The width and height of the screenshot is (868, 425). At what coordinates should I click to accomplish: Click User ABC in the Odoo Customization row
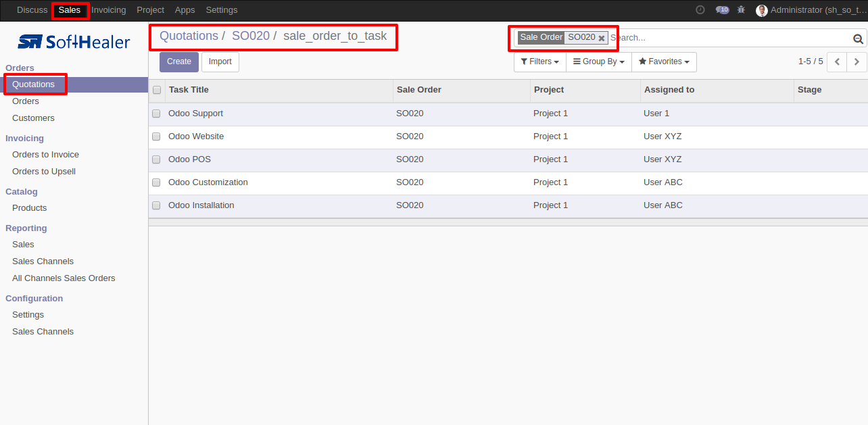click(663, 182)
